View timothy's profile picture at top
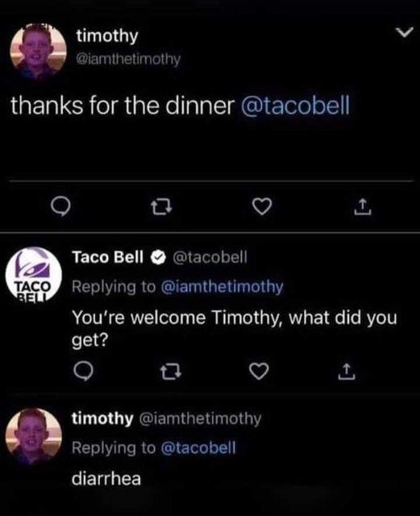Image resolution: width=420 pixels, height=516 pixels. 38,52
